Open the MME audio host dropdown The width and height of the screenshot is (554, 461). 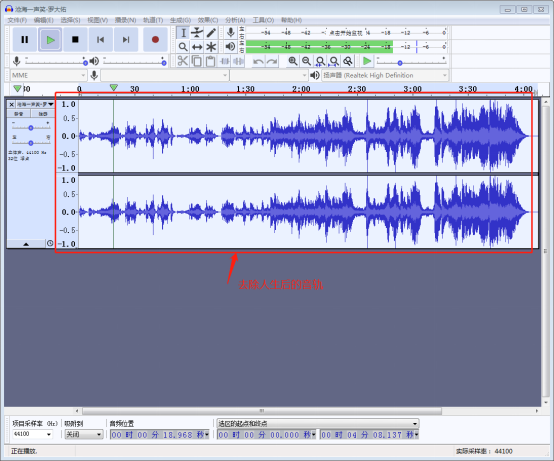point(48,75)
